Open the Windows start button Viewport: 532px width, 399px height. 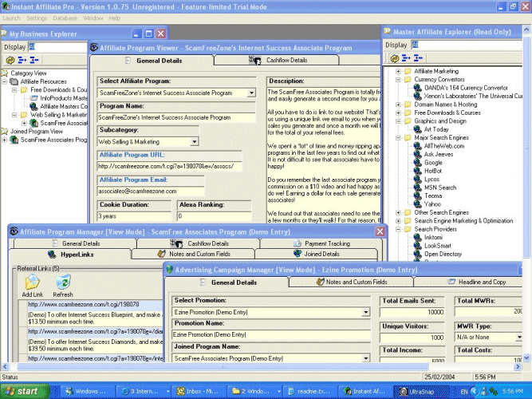[25, 392]
